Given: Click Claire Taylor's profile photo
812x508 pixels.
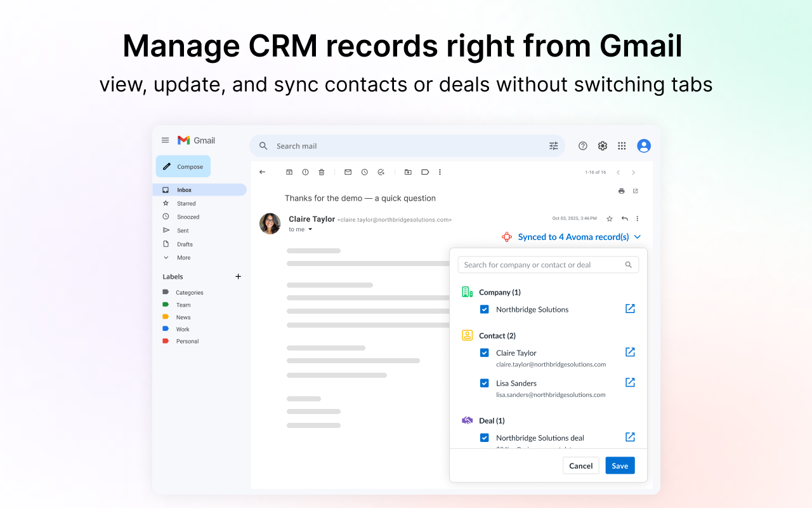Looking at the screenshot, I should tap(270, 224).
